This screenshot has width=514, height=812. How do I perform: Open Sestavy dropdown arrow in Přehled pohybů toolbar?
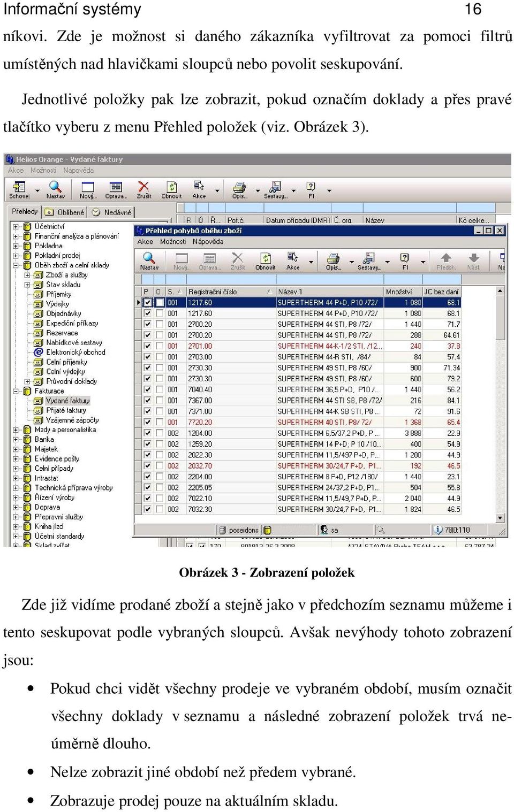[x=388, y=262]
